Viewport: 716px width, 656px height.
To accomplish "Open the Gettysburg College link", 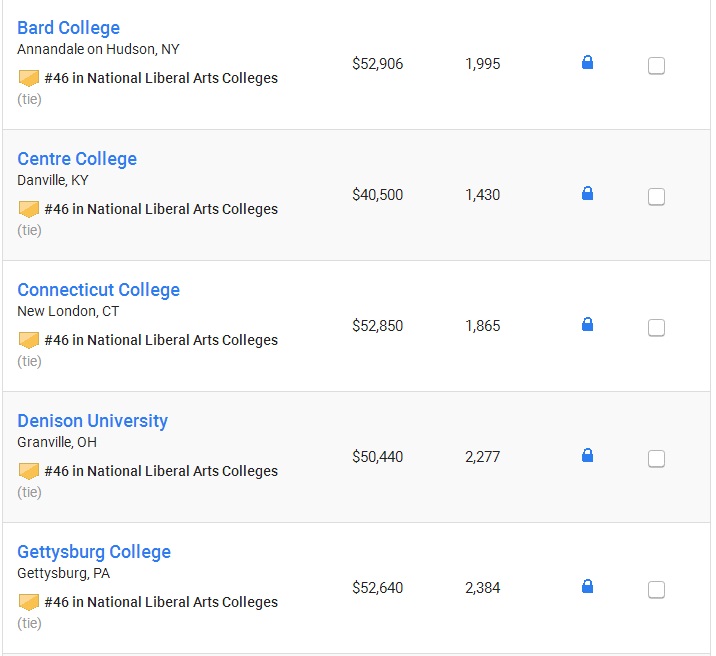I will point(94,552).
